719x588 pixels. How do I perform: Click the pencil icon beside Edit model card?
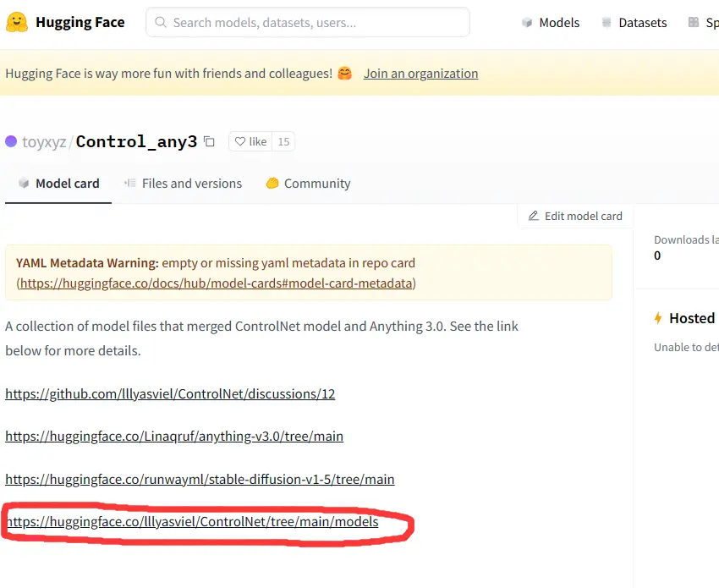(x=533, y=216)
